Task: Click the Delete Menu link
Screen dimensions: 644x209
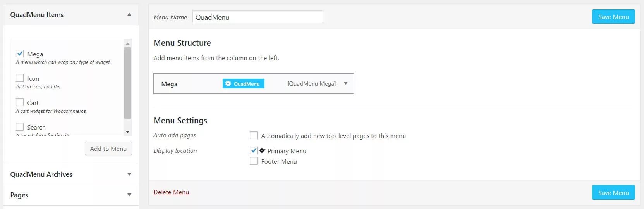Action: [171, 192]
